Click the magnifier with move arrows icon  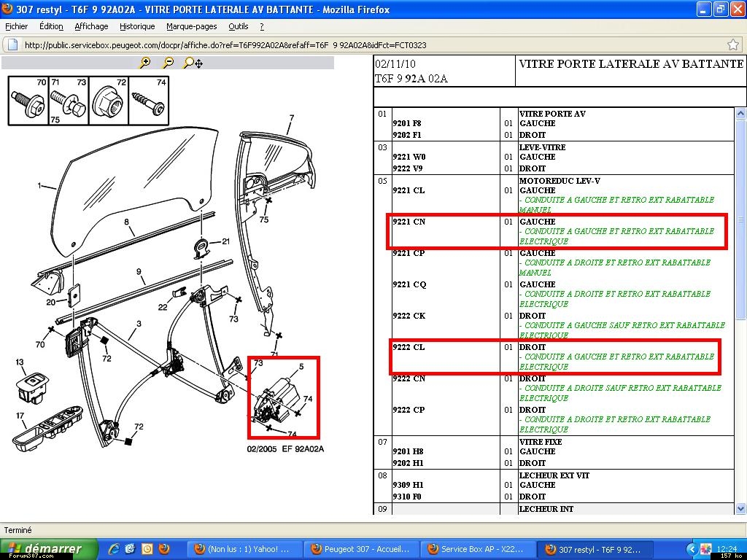pos(193,63)
